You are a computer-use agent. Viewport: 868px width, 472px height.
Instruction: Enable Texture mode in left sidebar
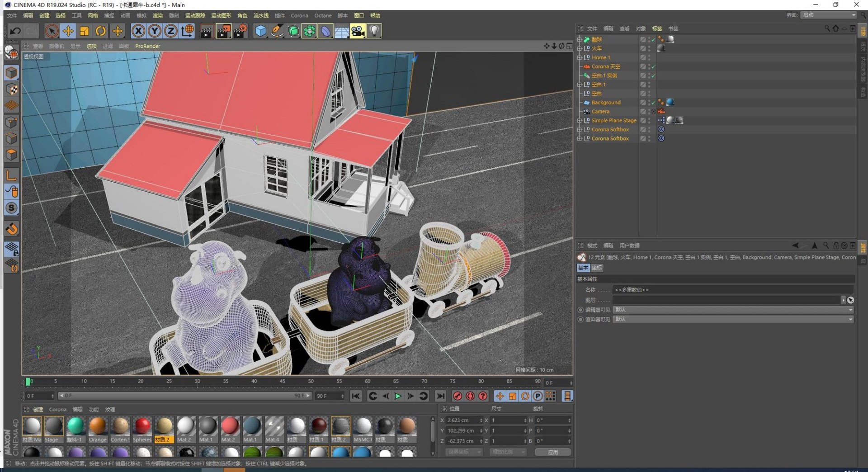click(12, 89)
